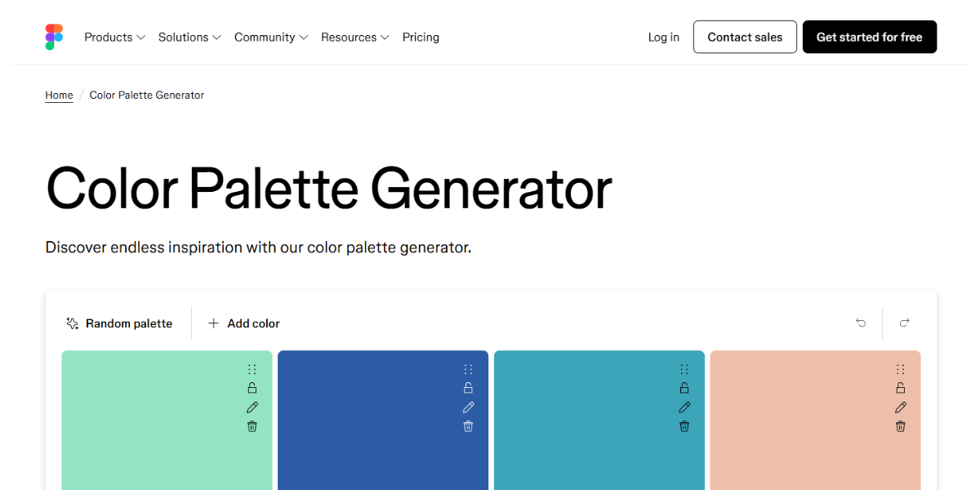Open the Contact sales page
This screenshot has height=490, width=980.
tap(744, 37)
